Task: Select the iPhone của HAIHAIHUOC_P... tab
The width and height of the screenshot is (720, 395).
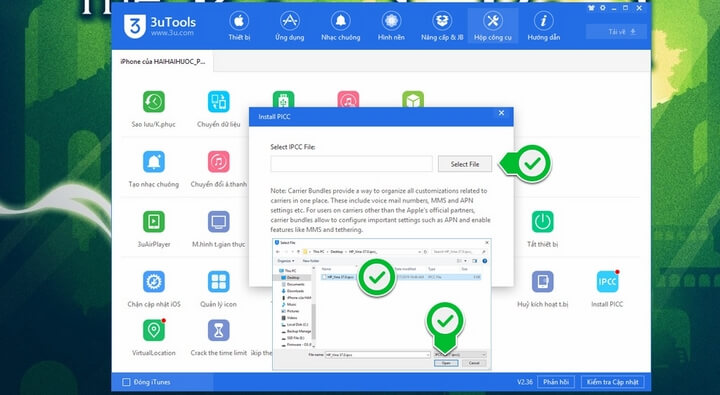Action: [163, 62]
